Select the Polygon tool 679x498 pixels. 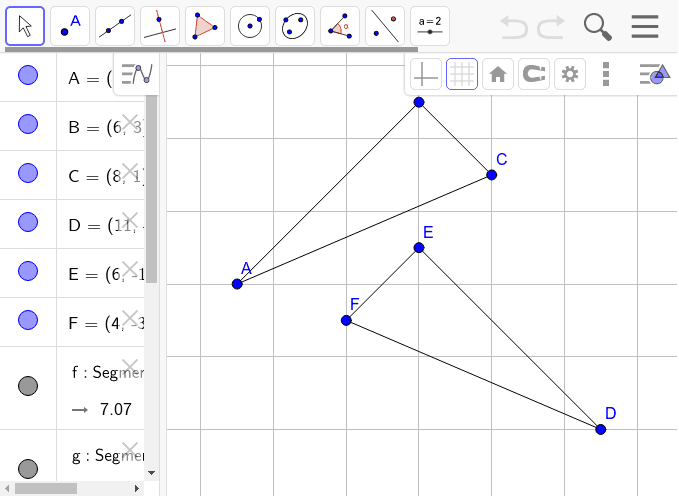click(x=205, y=26)
